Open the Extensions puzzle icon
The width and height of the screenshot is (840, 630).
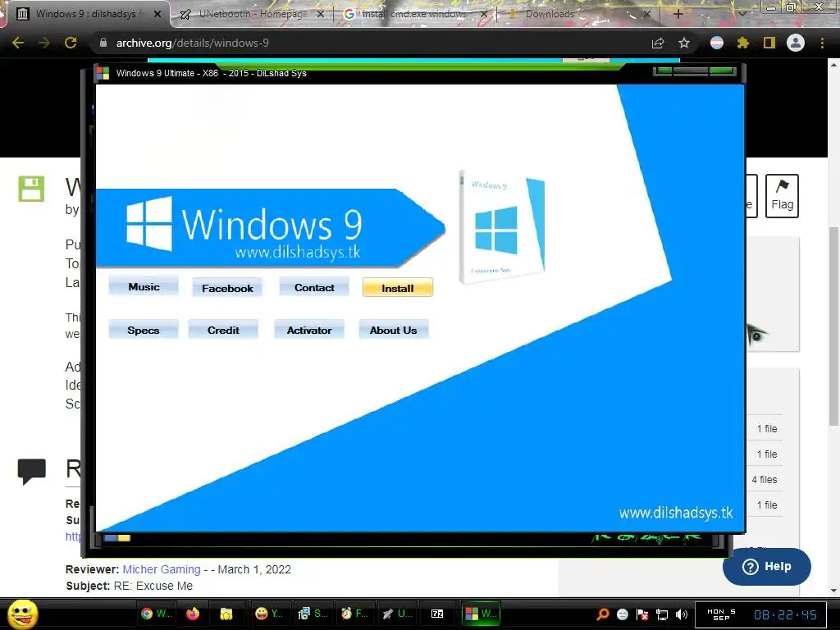742,43
